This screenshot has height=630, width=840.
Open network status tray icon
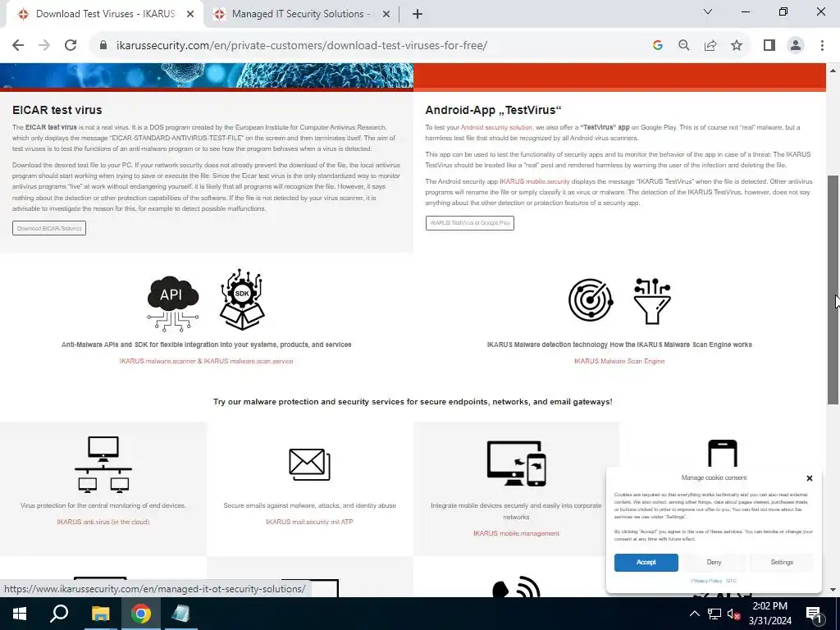(x=714, y=614)
